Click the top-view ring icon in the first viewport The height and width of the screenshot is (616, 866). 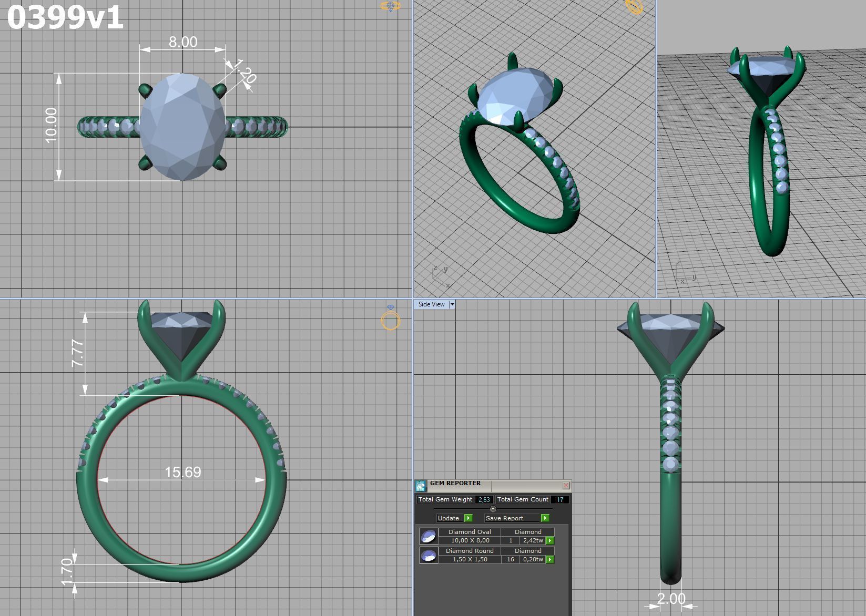click(x=390, y=6)
